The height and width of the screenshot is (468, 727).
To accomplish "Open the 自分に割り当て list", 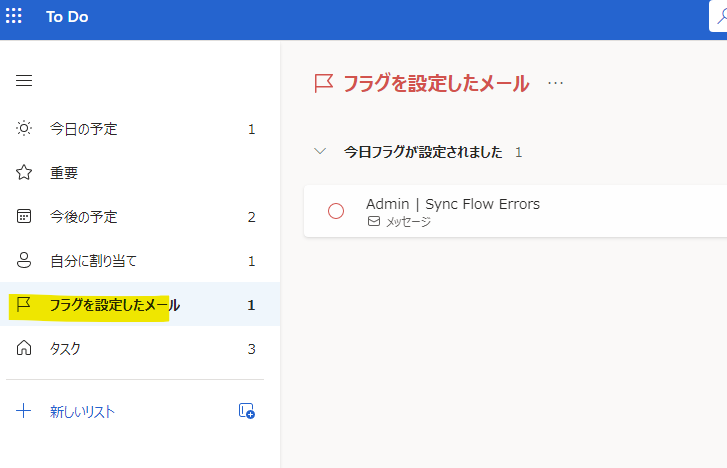I will click(x=140, y=261).
